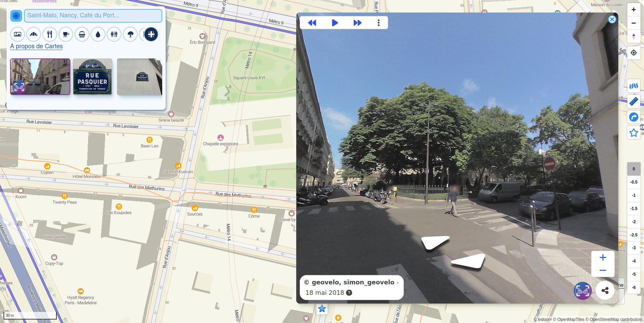644x323 pixels.
Task: Select indoor level -1
Action: 634,195
